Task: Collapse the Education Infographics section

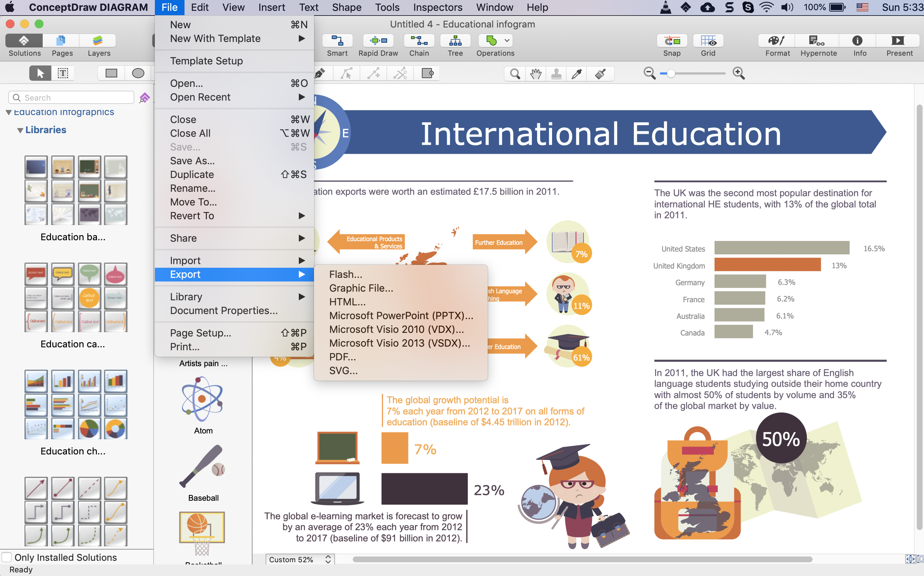Action: (8, 113)
